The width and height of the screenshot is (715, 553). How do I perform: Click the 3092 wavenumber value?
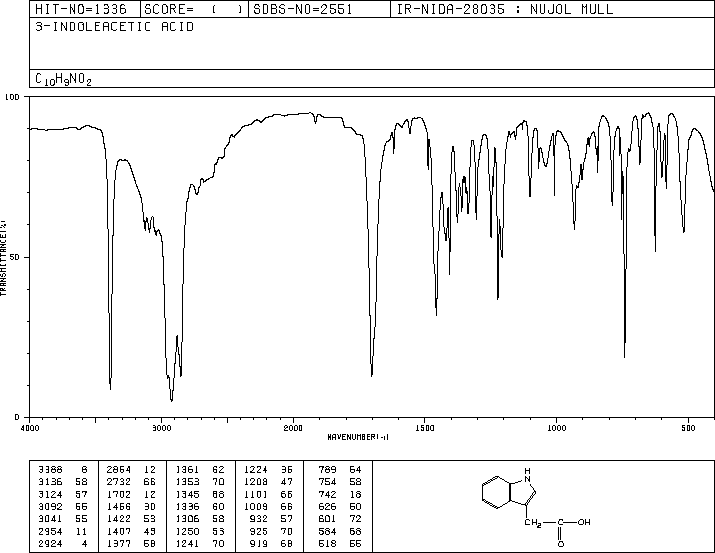click(x=50, y=506)
